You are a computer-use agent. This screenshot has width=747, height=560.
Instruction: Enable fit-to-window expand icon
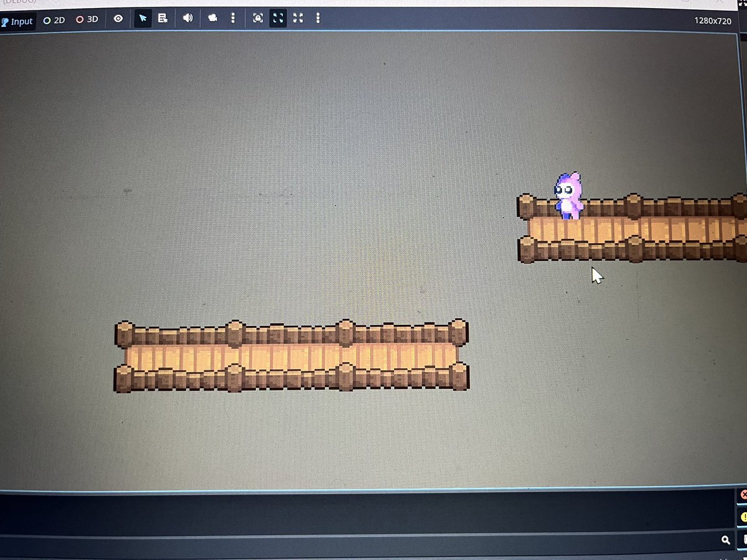(x=278, y=18)
